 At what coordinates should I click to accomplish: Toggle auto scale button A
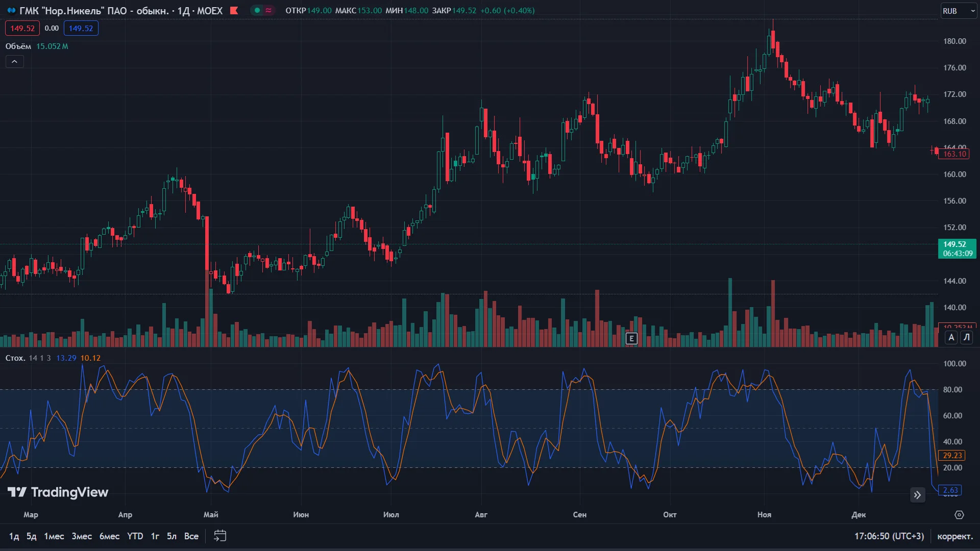(x=951, y=337)
